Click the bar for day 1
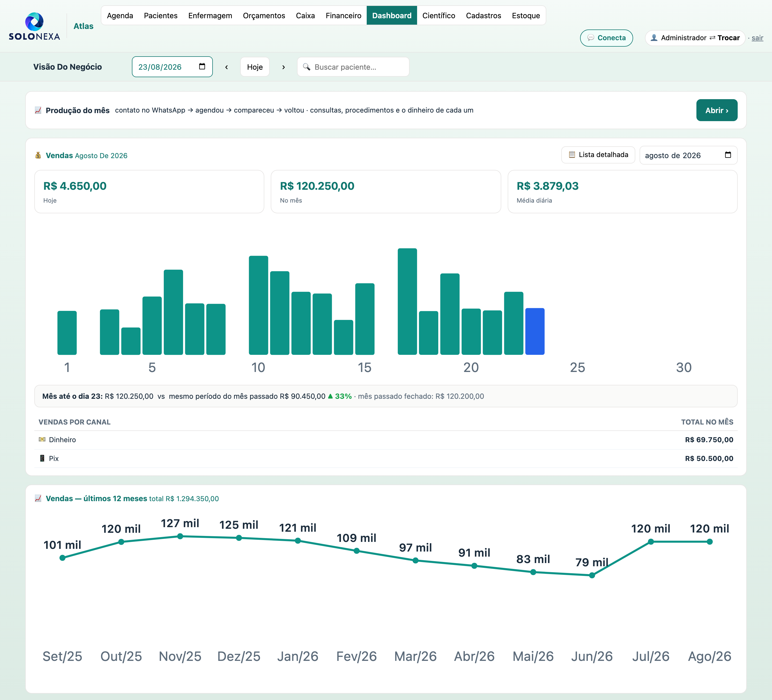772x700 pixels. click(x=67, y=333)
